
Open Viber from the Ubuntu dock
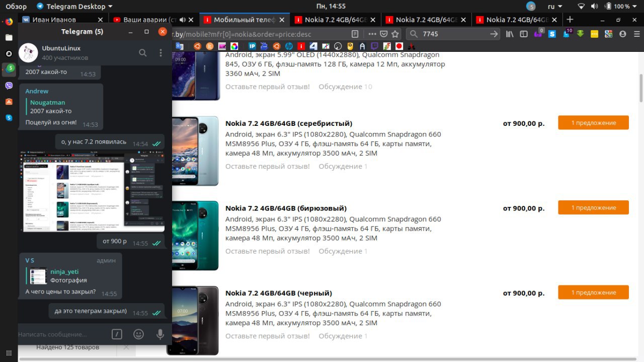[x=9, y=86]
